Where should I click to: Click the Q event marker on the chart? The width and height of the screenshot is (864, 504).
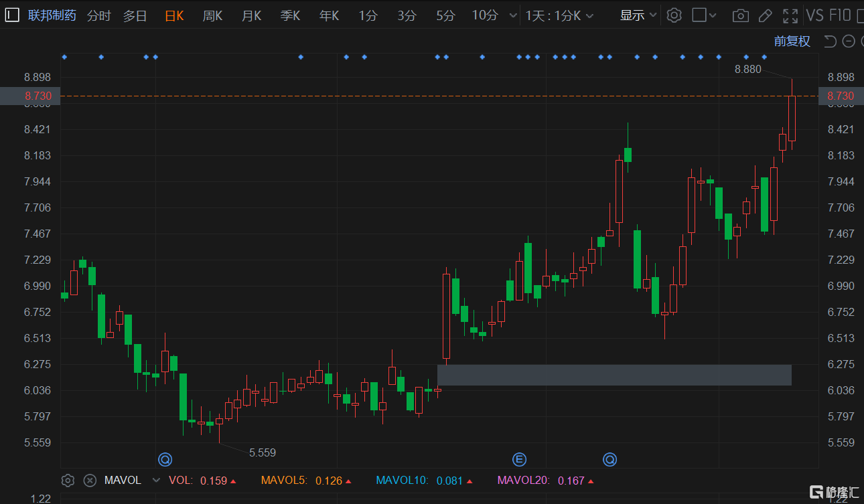(165, 459)
